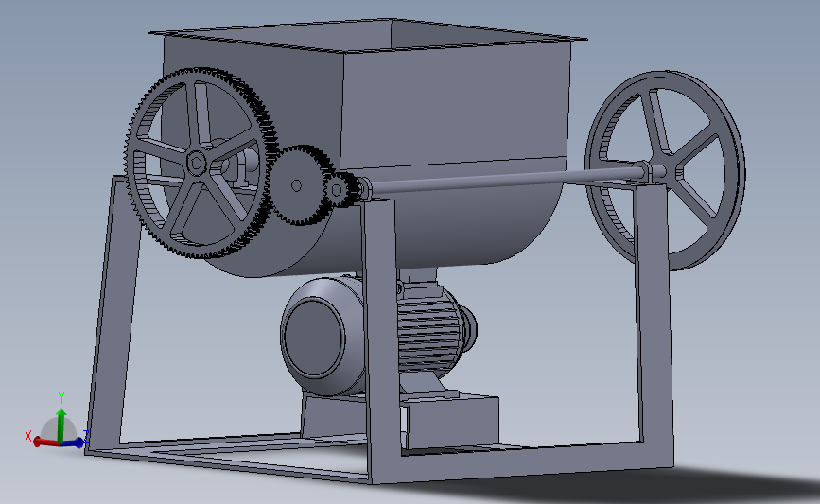Select the hexagonal hub of the large gear
820x504 pixels.
click(197, 164)
